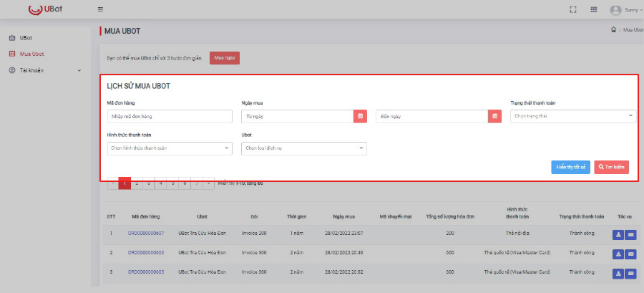Click the Từ ngày date field
This screenshot has height=293, width=644.
[298, 116]
